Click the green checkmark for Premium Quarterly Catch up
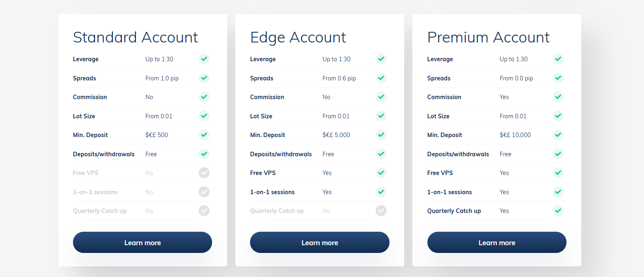 [558, 211]
